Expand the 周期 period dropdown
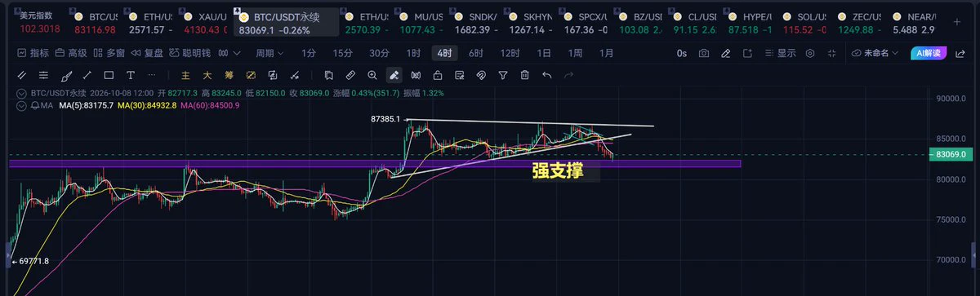This screenshot has width=980, height=296. pyautogui.click(x=269, y=53)
